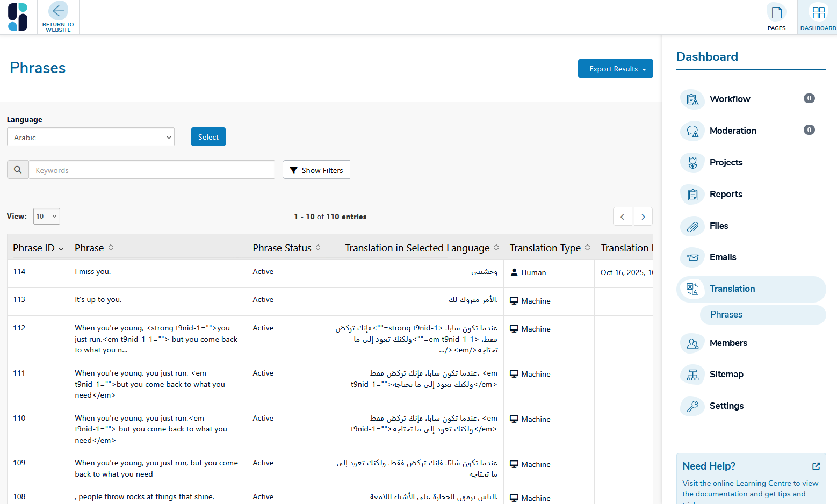
Task: Open the Emails envelope icon
Action: [x=692, y=257]
